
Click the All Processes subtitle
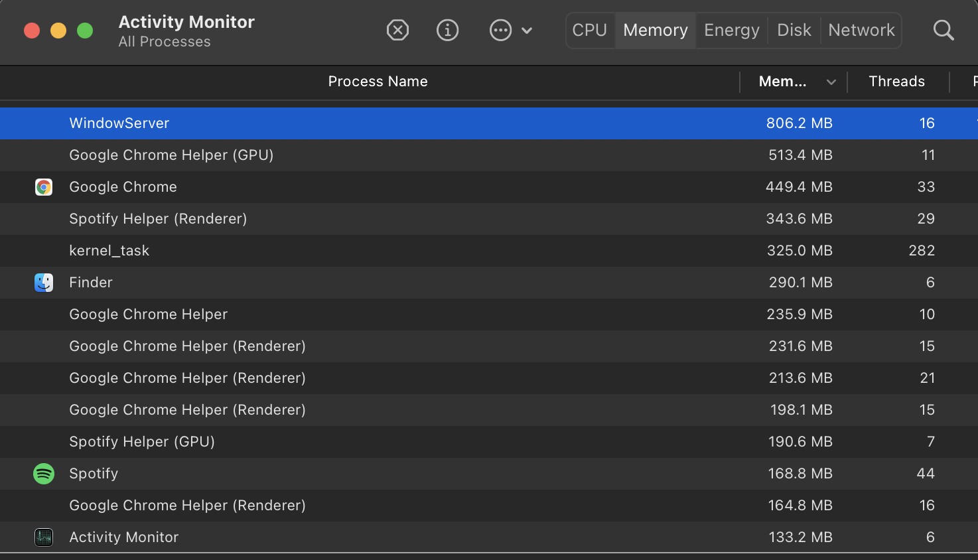click(x=165, y=42)
